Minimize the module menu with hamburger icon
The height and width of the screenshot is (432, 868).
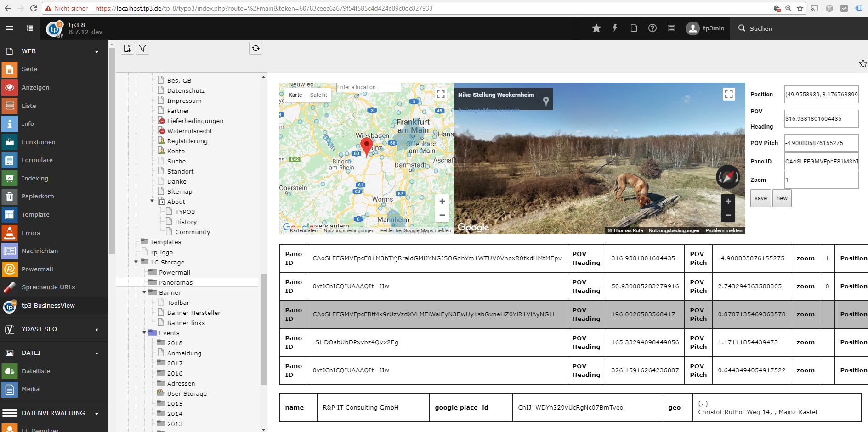tap(10, 28)
